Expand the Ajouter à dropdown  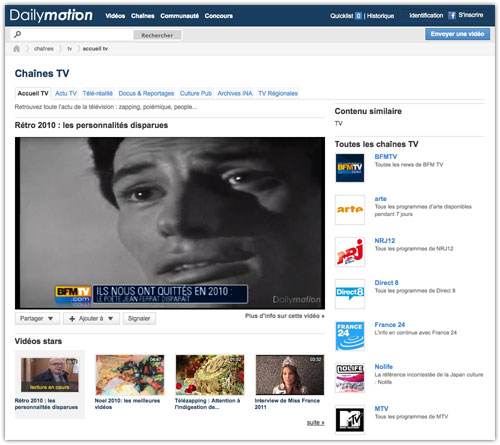click(x=91, y=318)
